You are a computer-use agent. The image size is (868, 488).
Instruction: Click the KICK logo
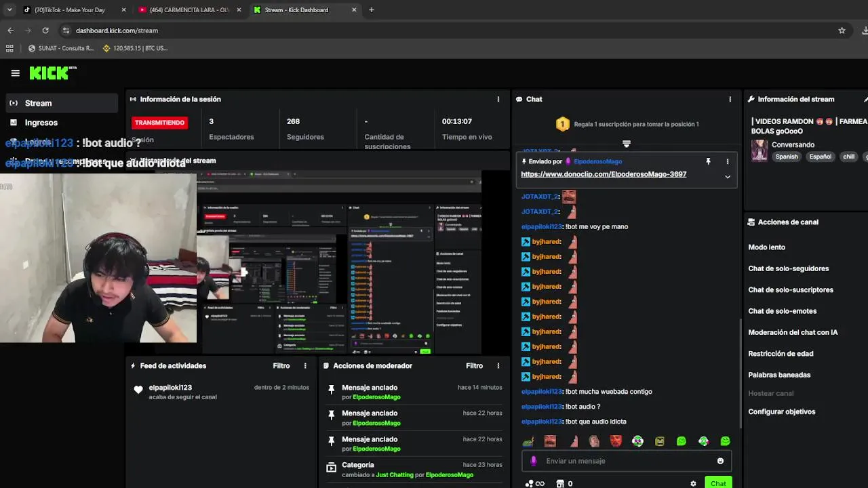click(x=52, y=73)
